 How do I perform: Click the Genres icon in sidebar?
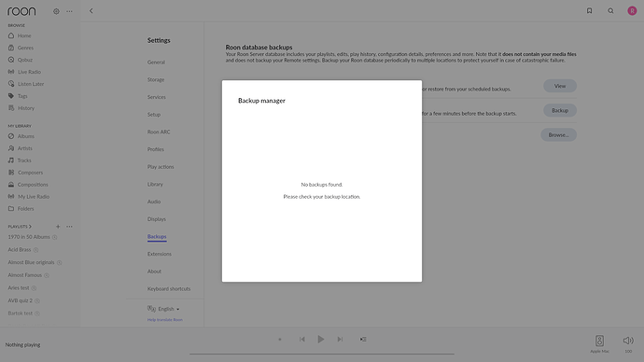pos(11,48)
